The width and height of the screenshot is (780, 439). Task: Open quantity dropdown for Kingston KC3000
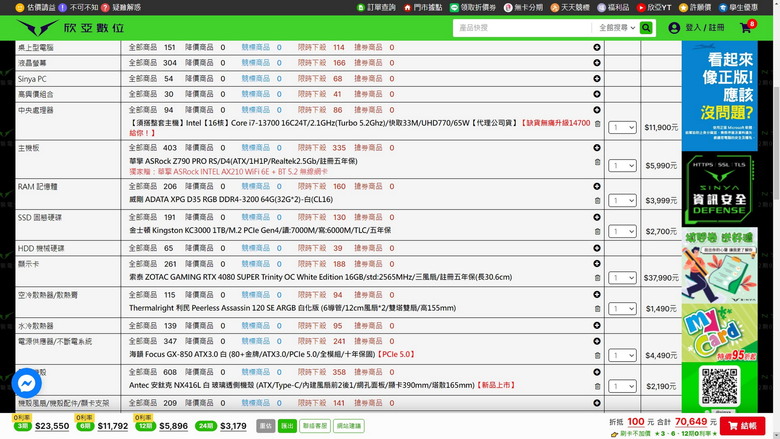pos(622,231)
